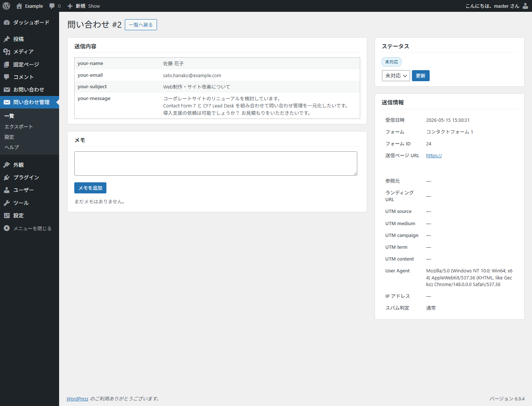
Task: Click the 一覧へ戻る button
Action: (141, 25)
